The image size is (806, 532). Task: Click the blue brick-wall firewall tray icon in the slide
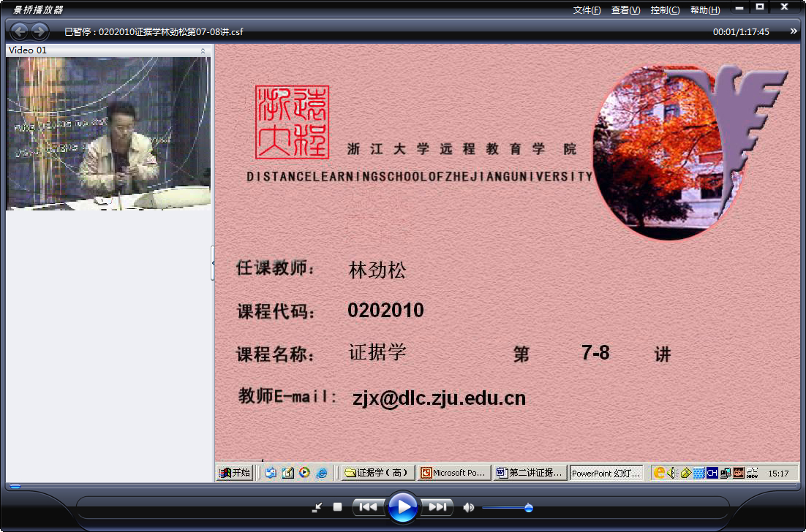click(698, 473)
